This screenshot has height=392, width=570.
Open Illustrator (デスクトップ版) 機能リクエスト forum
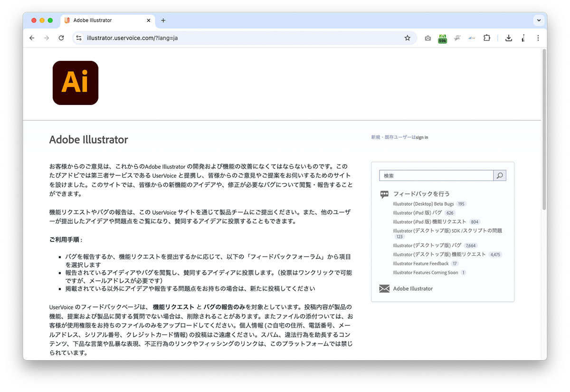click(x=439, y=255)
